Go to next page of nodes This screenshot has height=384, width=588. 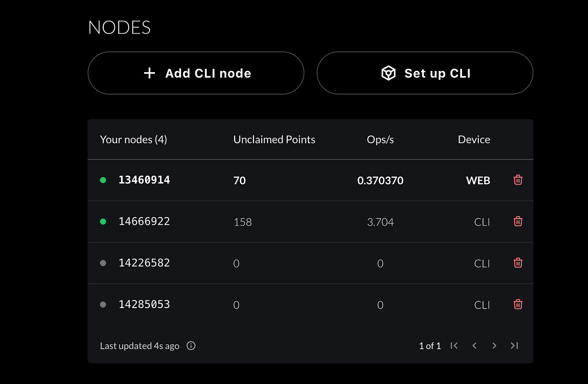[494, 346]
